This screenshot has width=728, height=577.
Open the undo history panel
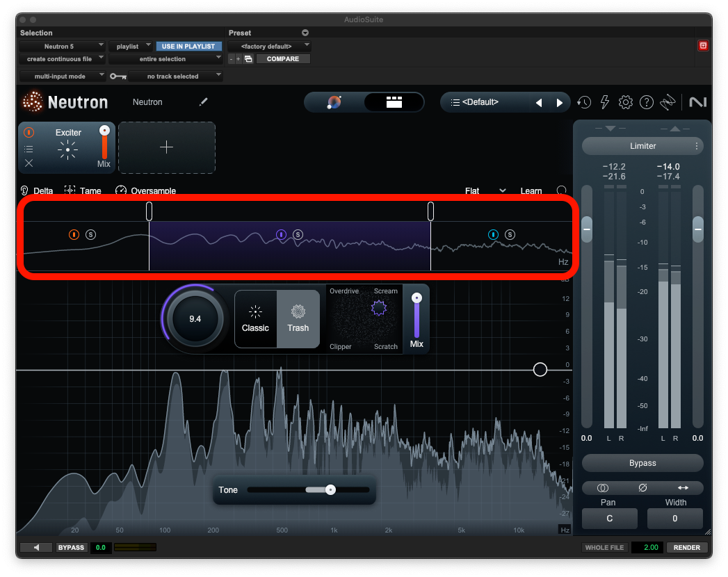point(584,102)
